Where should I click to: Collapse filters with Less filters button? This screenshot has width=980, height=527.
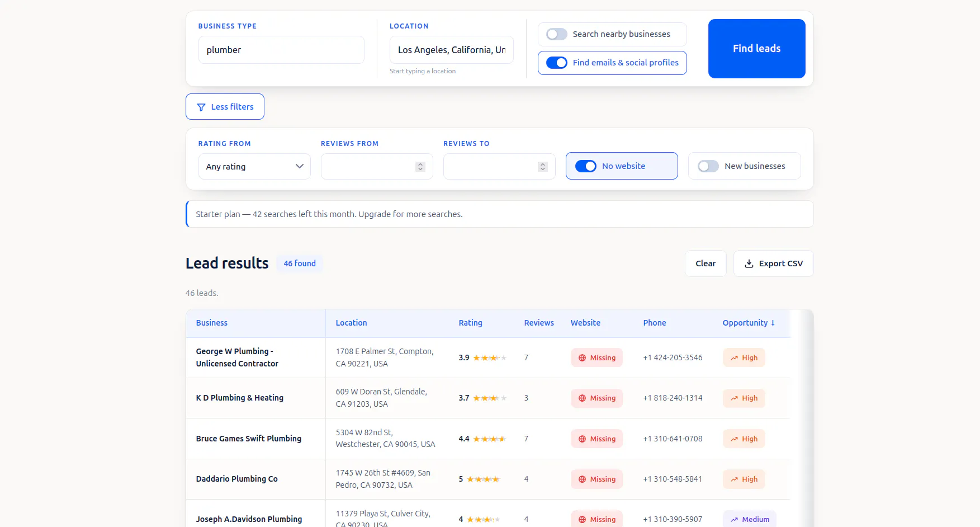click(225, 107)
